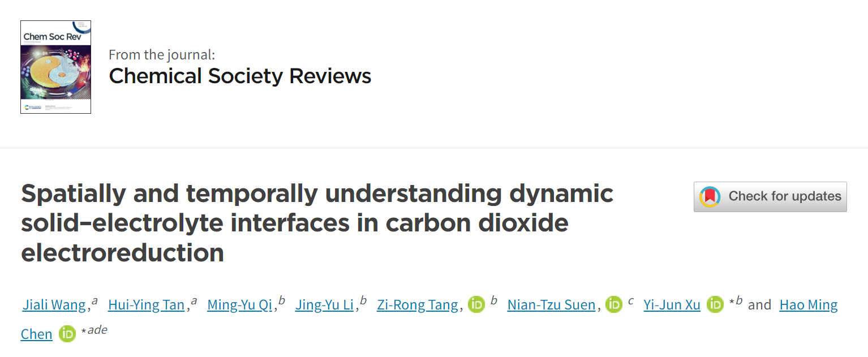
Task: Select the Ming-Yu Qi author link
Action: (240, 305)
